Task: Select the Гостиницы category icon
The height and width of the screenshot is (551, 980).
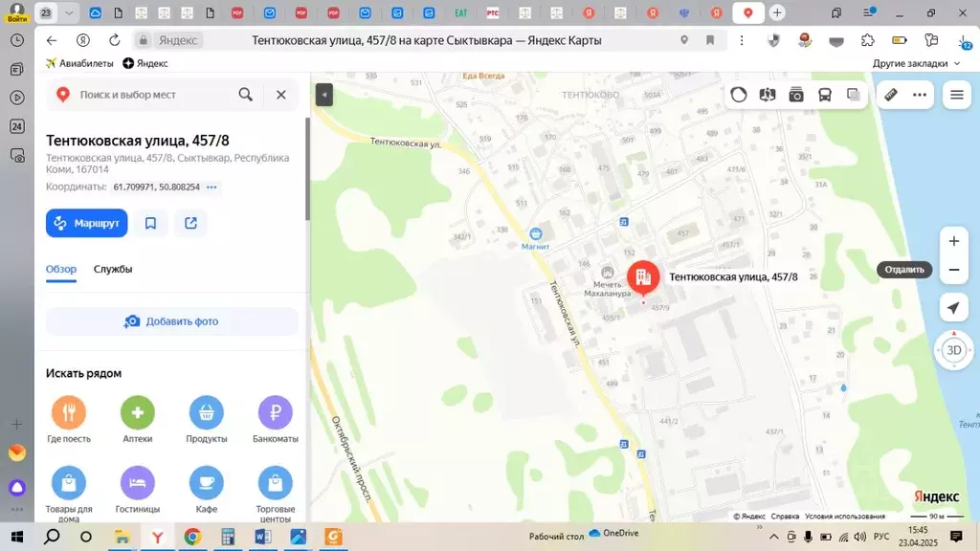Action: pyautogui.click(x=138, y=483)
